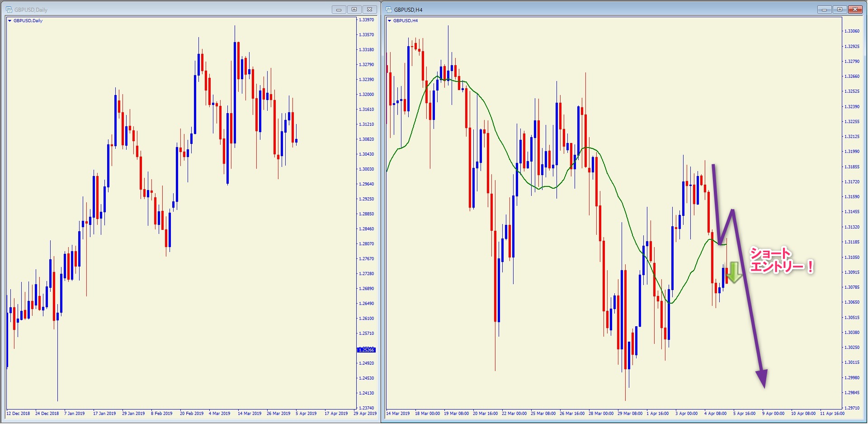
Task: Click the 1.30030 price level on the Daily axis
Action: click(367, 169)
